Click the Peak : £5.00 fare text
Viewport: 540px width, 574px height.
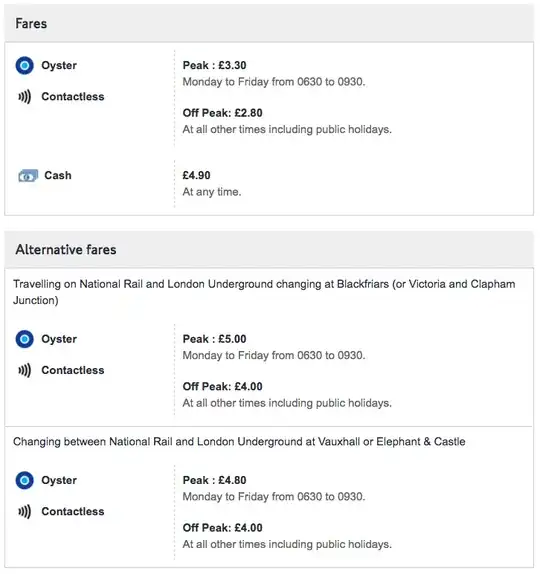(x=215, y=339)
